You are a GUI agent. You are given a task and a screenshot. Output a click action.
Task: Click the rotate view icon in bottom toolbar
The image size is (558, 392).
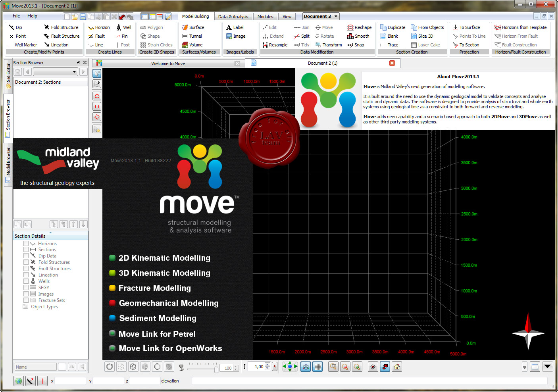point(110,367)
